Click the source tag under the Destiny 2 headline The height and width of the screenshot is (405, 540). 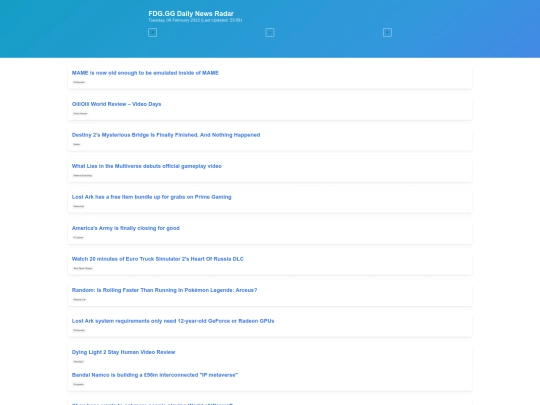(77, 144)
